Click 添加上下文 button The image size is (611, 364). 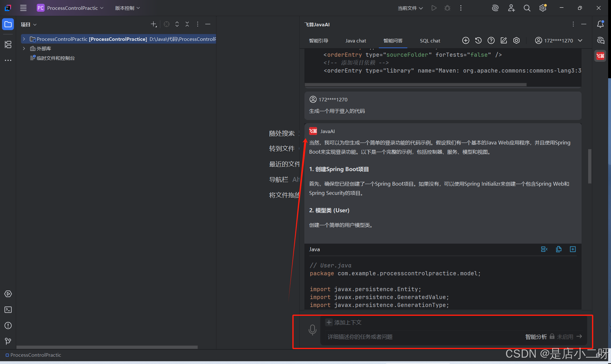tap(344, 322)
